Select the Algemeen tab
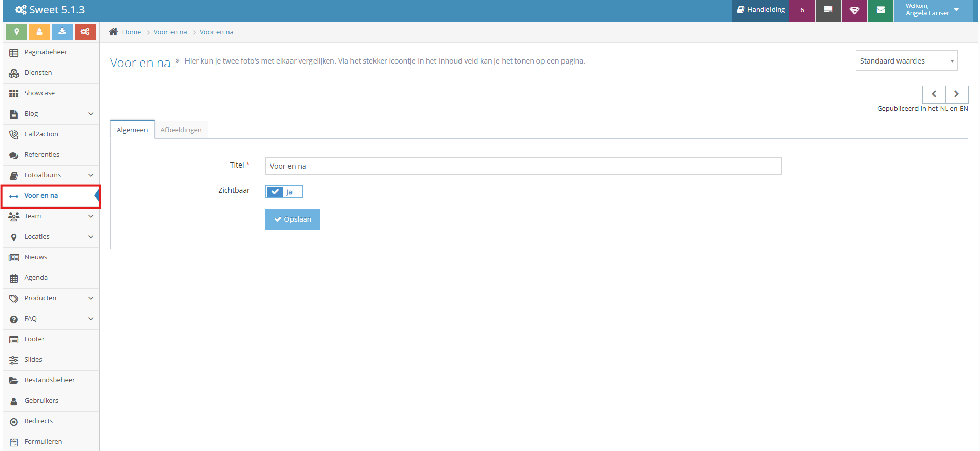 click(x=132, y=130)
